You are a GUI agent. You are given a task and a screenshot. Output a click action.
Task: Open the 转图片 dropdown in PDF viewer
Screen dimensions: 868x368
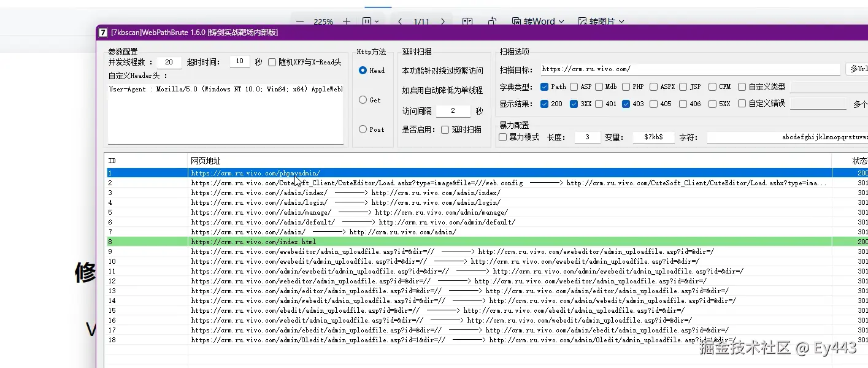tap(601, 21)
